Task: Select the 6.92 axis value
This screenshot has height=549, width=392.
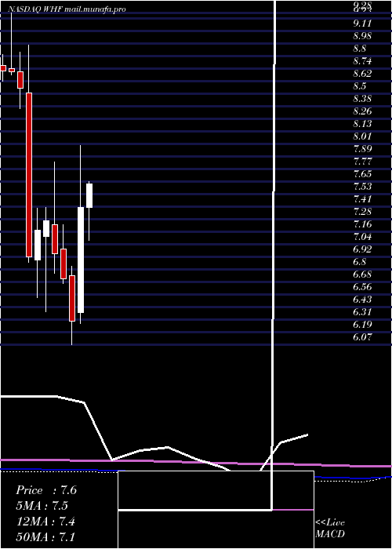Action: click(x=362, y=249)
